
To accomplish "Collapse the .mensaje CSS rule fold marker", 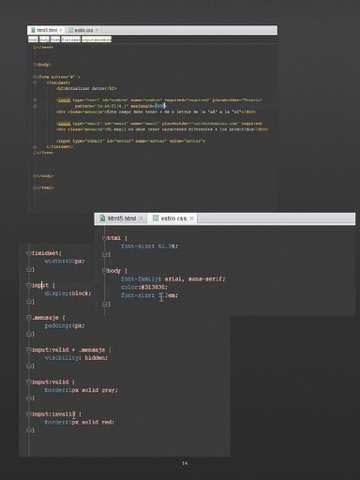I will pos(29,318).
